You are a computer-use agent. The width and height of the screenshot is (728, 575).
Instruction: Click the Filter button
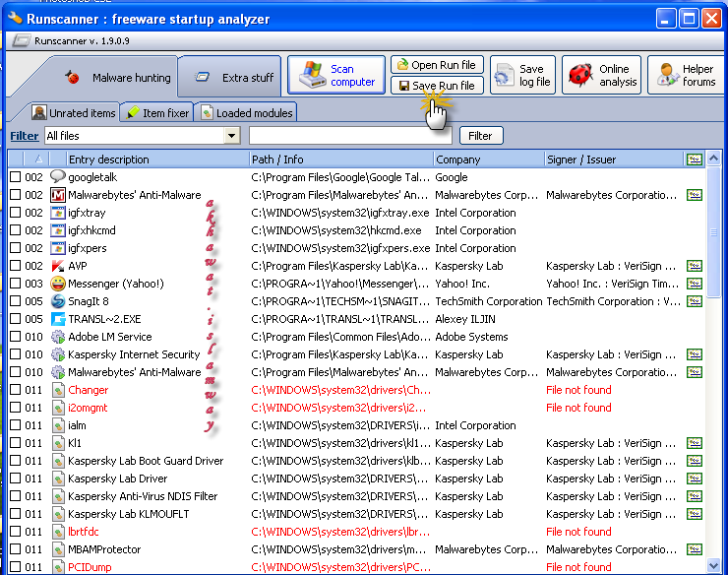[x=481, y=136]
